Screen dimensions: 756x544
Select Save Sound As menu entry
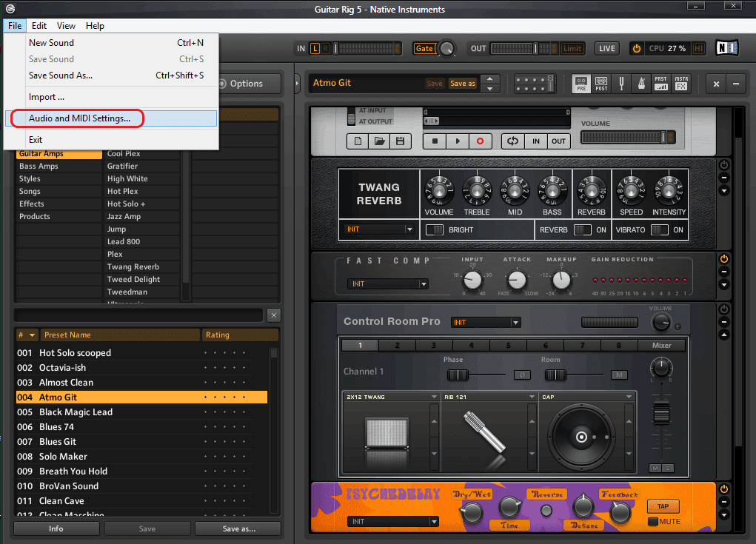click(111, 75)
